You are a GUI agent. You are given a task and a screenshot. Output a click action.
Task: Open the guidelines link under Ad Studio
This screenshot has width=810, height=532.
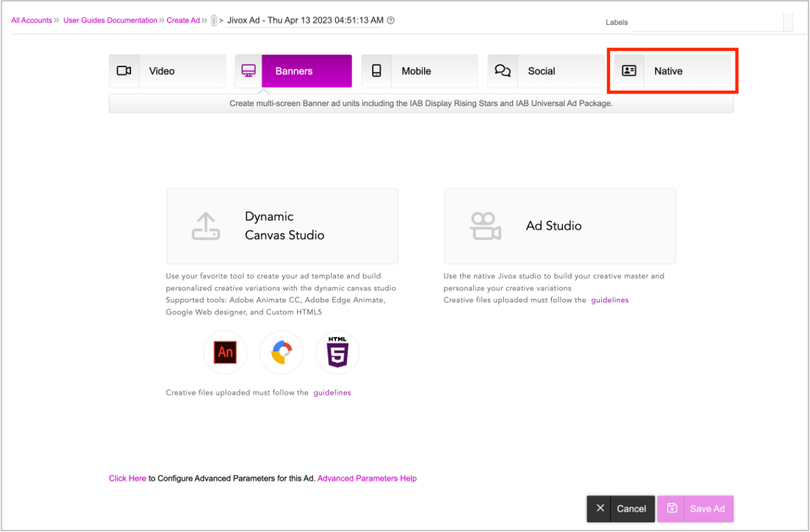[609, 300]
